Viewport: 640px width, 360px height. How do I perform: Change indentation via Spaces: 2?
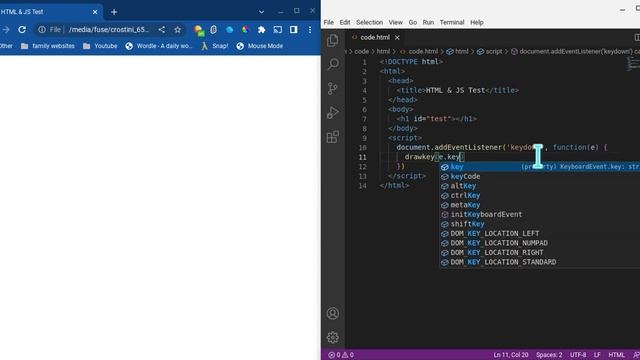[549, 355]
